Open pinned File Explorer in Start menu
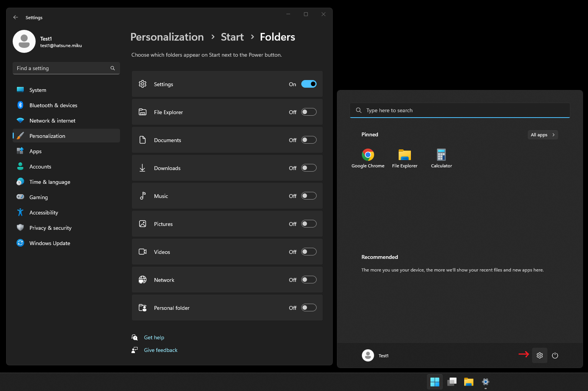Image resolution: width=588 pixels, height=391 pixels. [405, 158]
